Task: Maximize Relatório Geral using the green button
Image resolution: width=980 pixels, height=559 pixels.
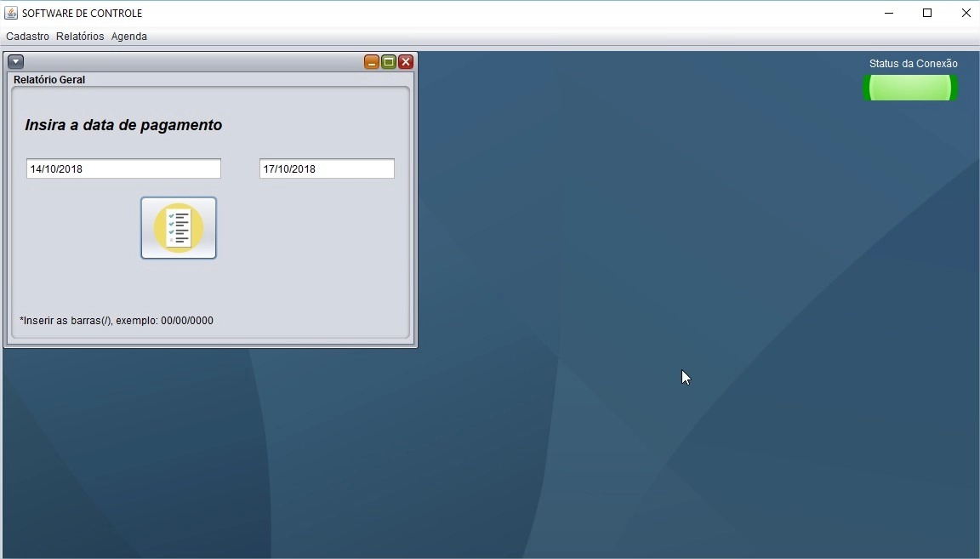Action: pyautogui.click(x=389, y=61)
